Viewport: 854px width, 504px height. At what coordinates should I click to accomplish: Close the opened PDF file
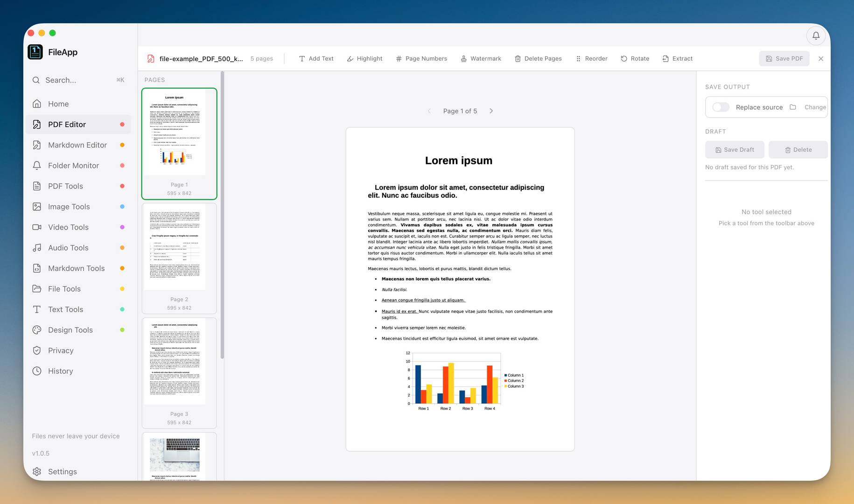[x=821, y=59]
